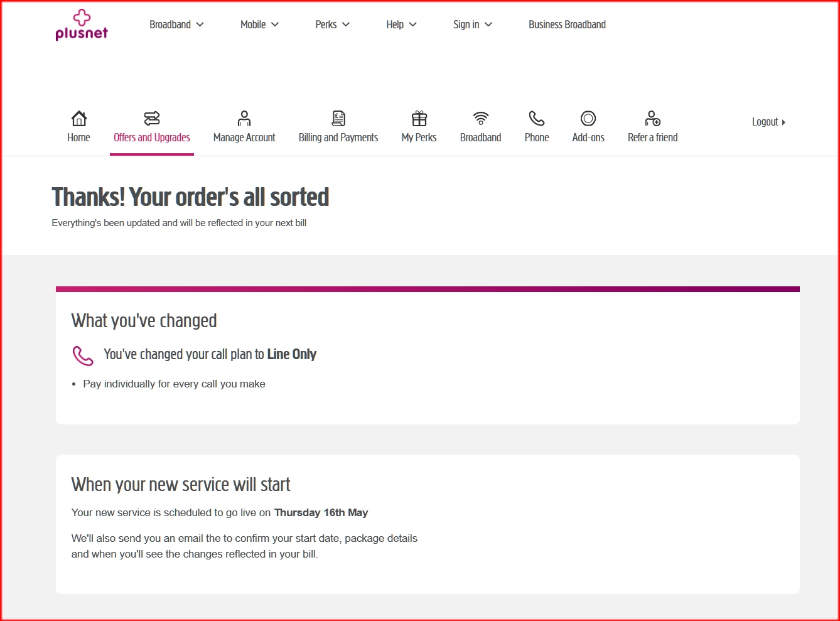Click the Billing and Payments document icon

[x=338, y=118]
